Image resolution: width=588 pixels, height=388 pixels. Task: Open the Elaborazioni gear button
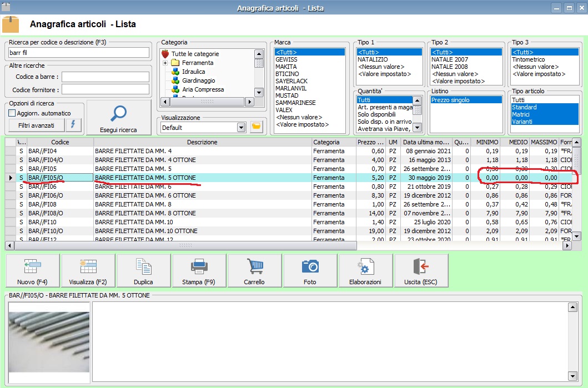[x=365, y=270]
